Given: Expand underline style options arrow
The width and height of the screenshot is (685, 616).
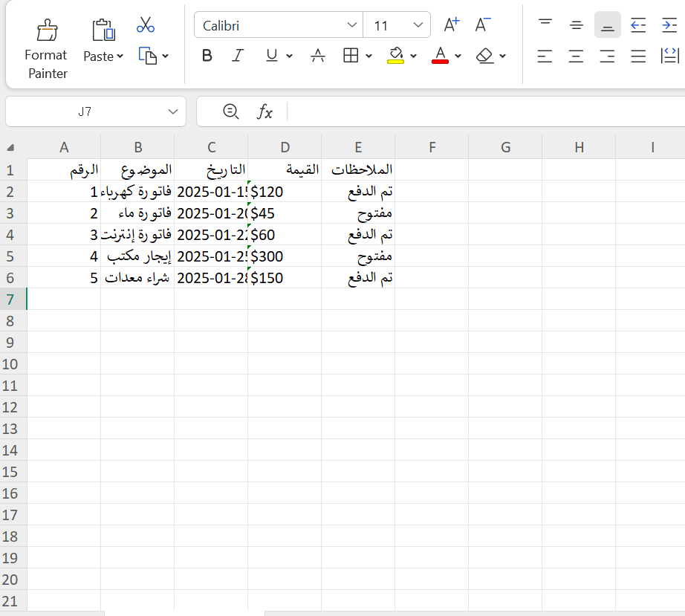Looking at the screenshot, I should click(x=289, y=56).
